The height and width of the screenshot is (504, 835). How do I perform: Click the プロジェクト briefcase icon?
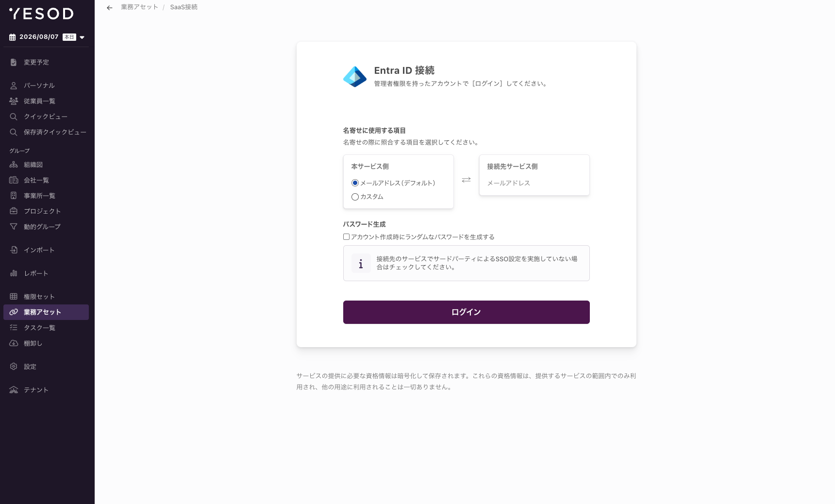coord(14,211)
